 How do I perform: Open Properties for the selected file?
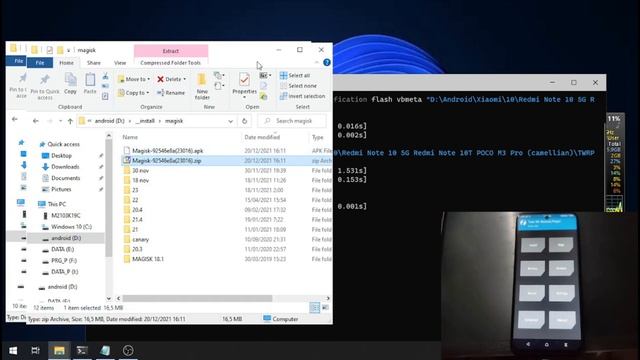[x=244, y=85]
